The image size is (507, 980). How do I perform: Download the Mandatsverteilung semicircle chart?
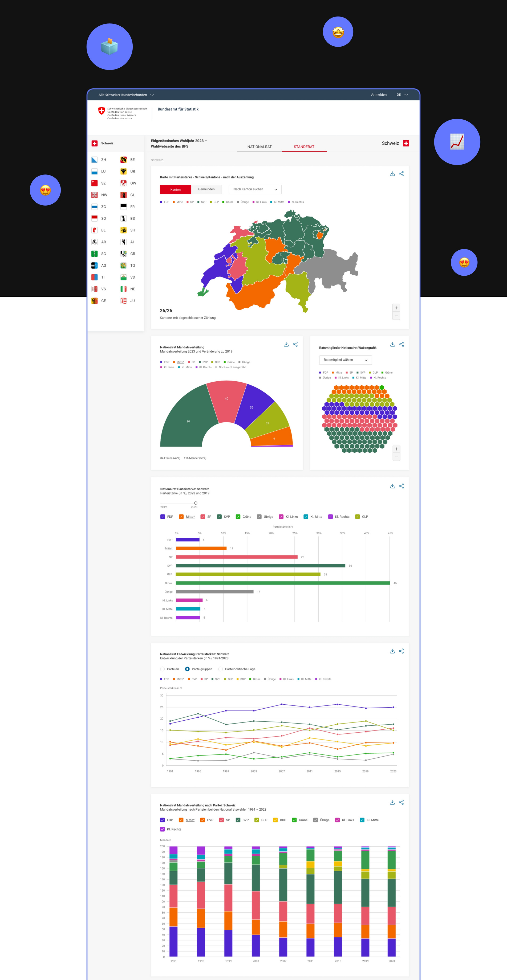pos(286,344)
